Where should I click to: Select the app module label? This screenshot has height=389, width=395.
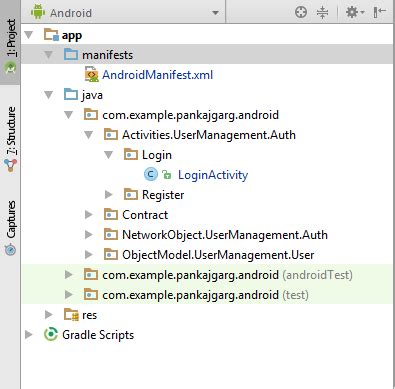[x=72, y=35]
